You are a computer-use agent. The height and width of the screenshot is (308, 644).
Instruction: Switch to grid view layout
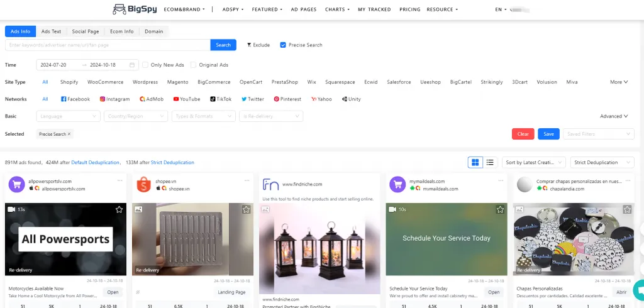tap(475, 162)
